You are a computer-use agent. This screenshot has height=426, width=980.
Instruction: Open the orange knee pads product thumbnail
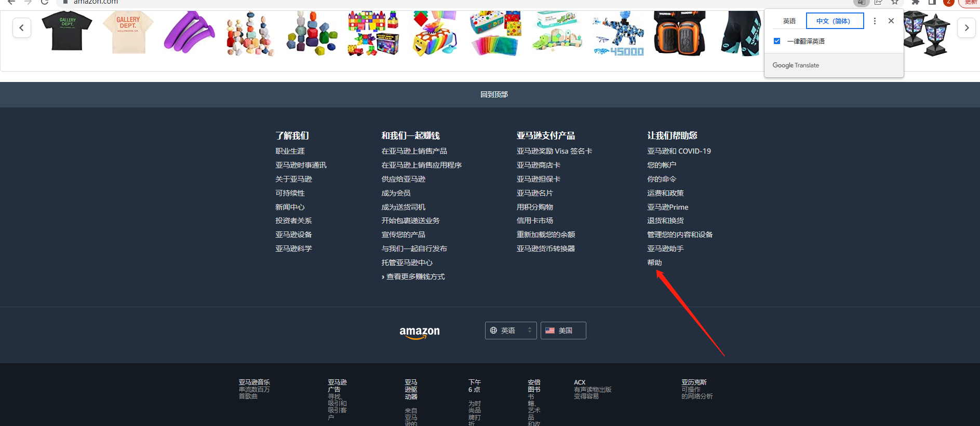point(679,33)
